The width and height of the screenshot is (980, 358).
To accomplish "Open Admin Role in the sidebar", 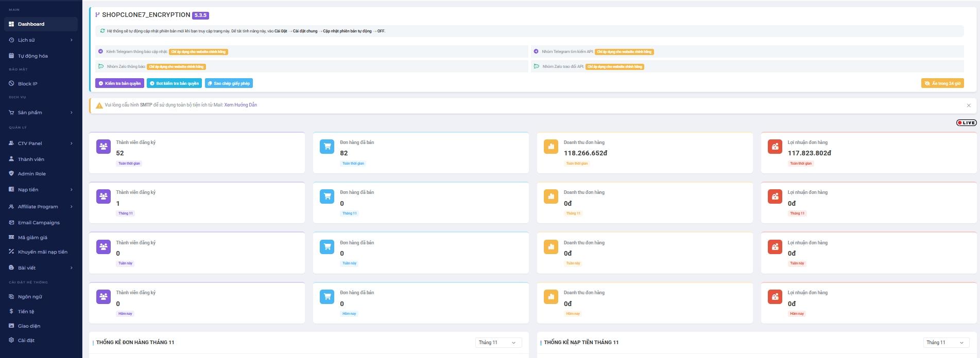I will 31,174.
